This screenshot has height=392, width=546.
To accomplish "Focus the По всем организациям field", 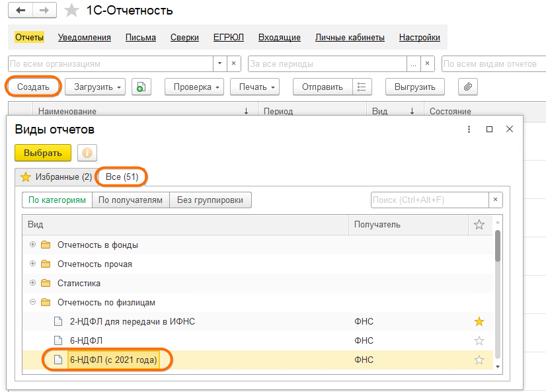I will (x=111, y=63).
